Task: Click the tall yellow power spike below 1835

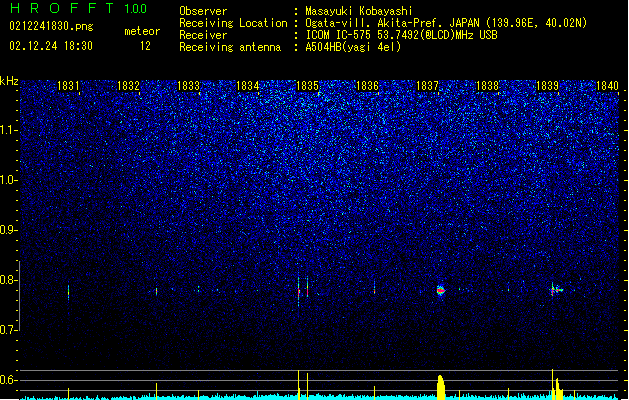Action: tap(298, 384)
